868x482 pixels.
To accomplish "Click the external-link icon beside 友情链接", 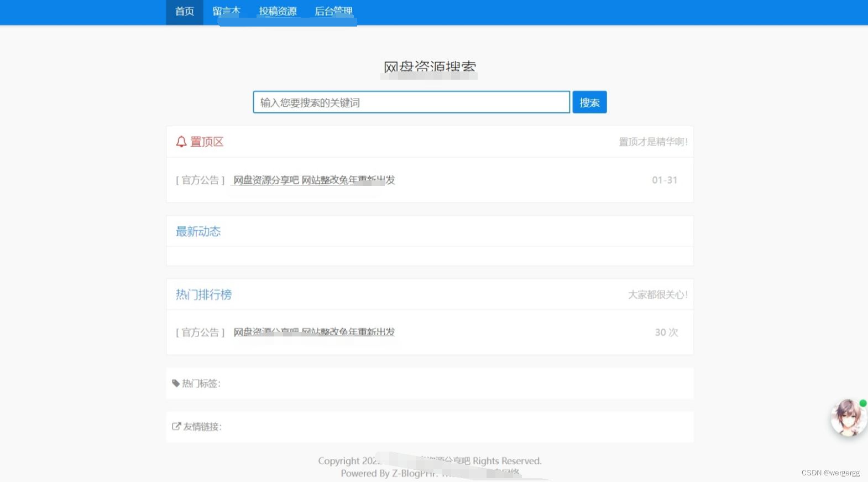I will [x=176, y=426].
